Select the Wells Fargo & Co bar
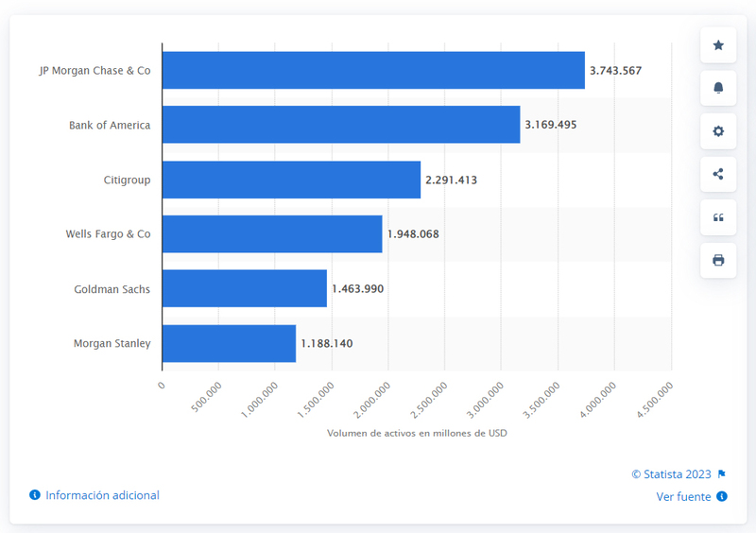The image size is (756, 533). (x=272, y=234)
